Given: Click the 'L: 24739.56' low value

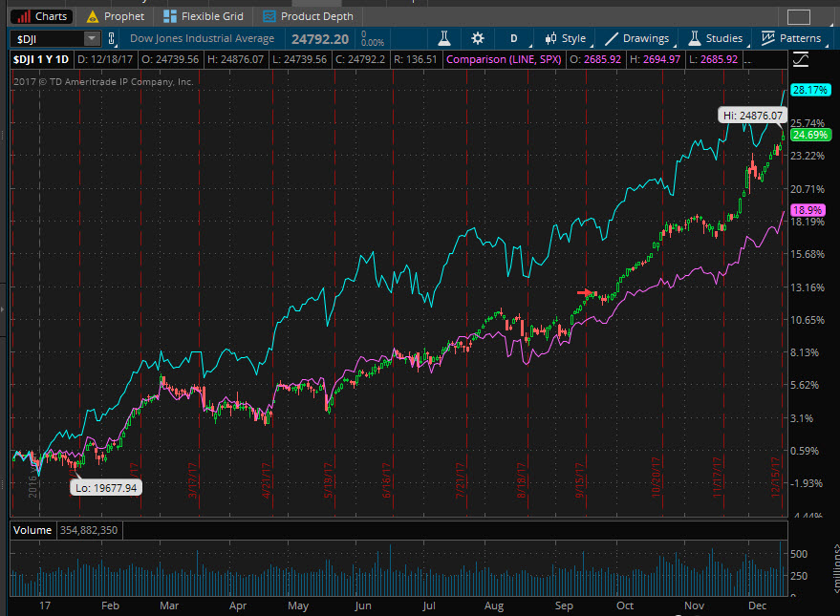Looking at the screenshot, I should pos(299,59).
